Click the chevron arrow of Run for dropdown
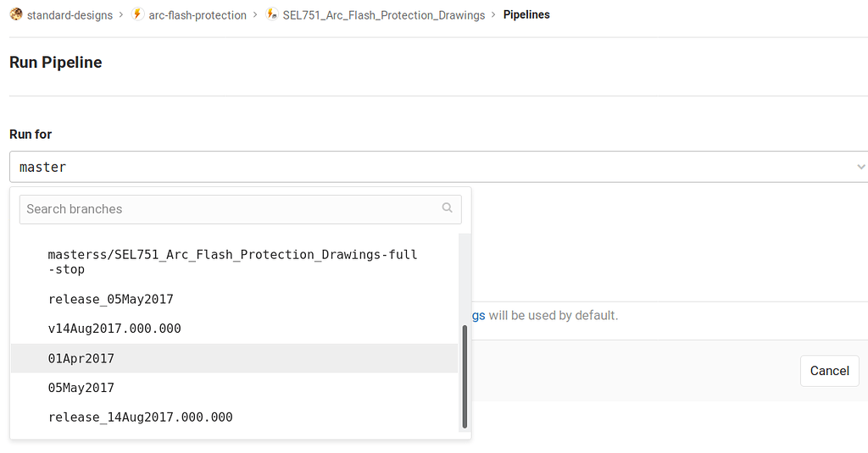Screen dimensions: 868x453 (x=861, y=167)
